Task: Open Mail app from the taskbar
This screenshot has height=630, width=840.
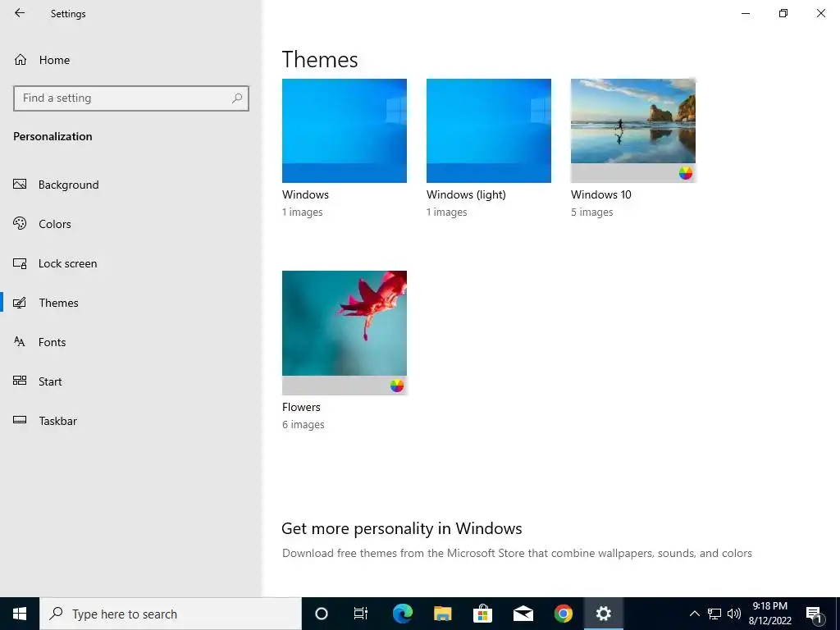Action: coord(523,614)
